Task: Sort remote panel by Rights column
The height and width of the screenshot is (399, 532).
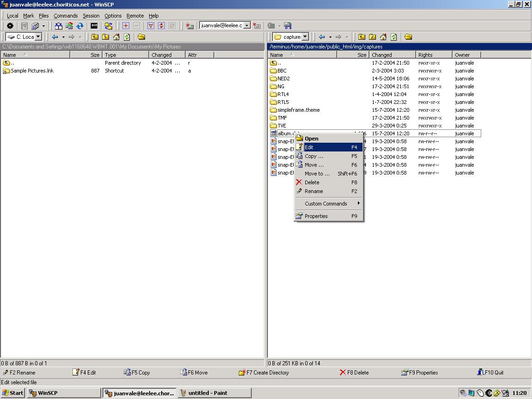Action: pos(434,54)
